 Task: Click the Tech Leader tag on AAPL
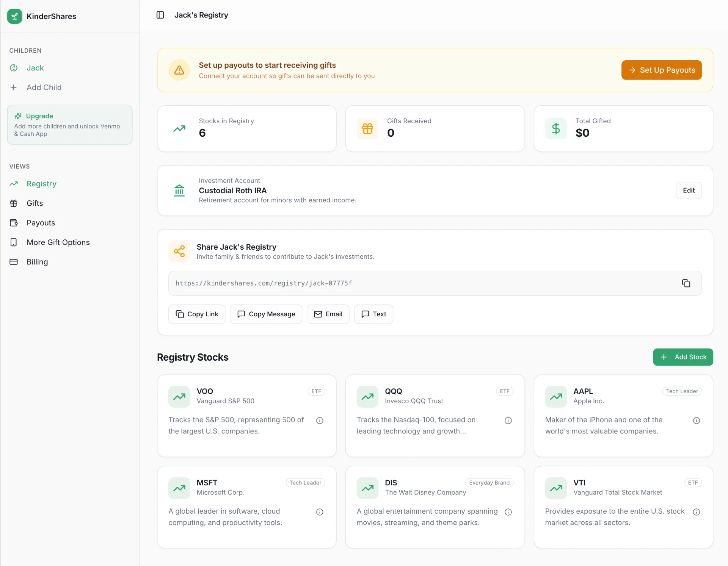pos(682,391)
